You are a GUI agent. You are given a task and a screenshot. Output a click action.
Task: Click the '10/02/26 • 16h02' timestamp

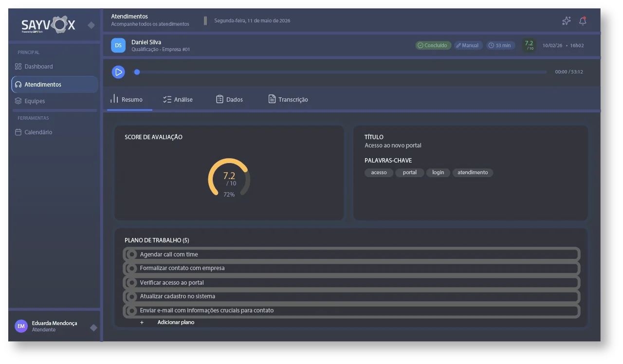pyautogui.click(x=563, y=45)
